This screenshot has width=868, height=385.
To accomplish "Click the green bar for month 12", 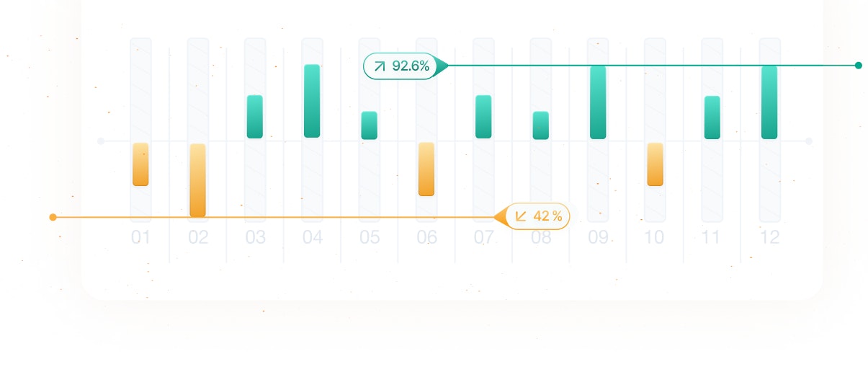I will (x=769, y=102).
